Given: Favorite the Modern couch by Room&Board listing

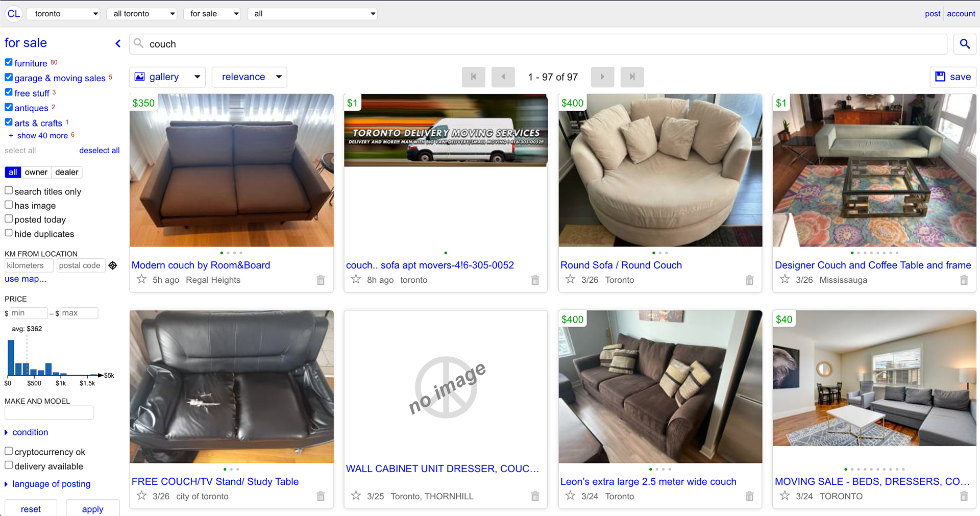Looking at the screenshot, I should [x=142, y=279].
